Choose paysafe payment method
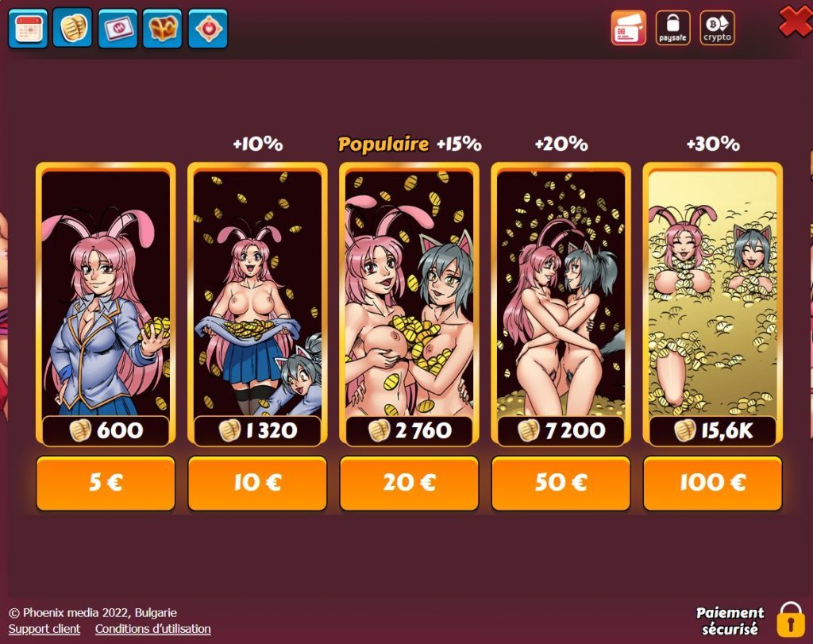The height and width of the screenshot is (644, 813). click(673, 28)
